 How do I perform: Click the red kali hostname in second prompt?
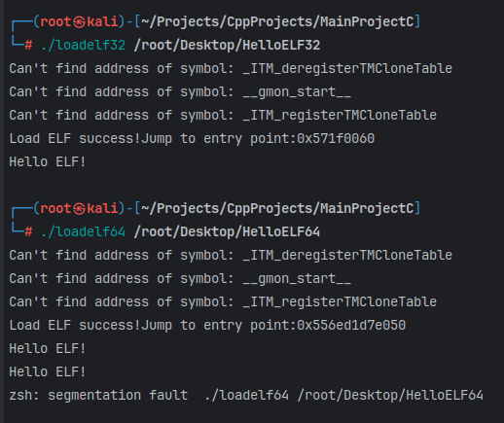102,208
